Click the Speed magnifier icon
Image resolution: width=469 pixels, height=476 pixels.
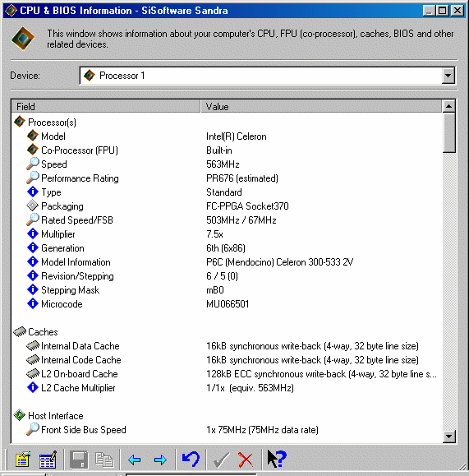[x=33, y=164]
